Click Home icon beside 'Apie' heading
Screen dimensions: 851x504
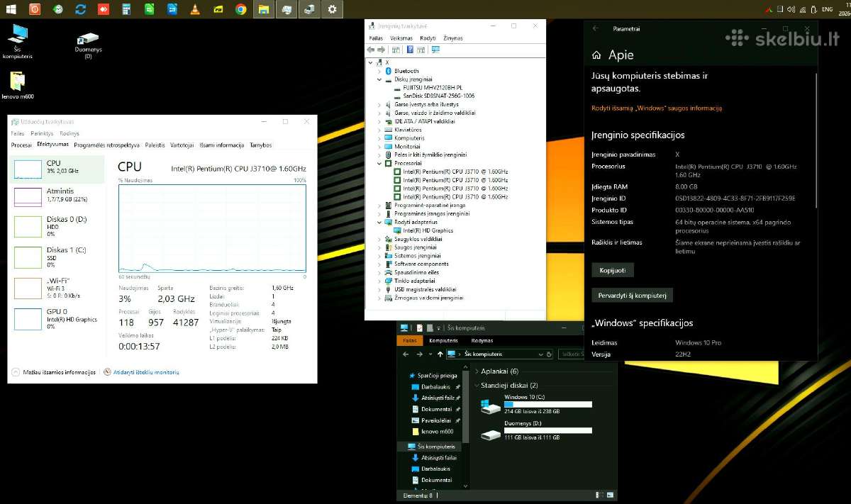[x=596, y=55]
